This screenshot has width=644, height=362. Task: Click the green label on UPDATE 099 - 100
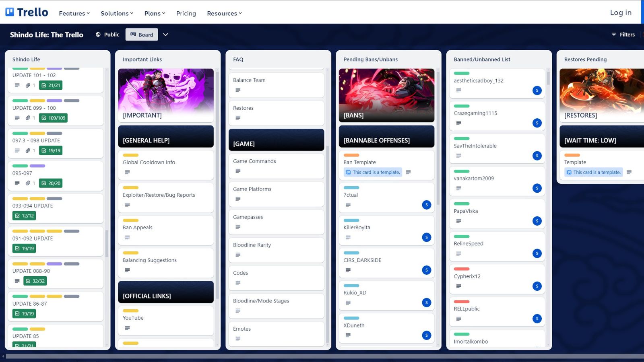click(x=20, y=101)
